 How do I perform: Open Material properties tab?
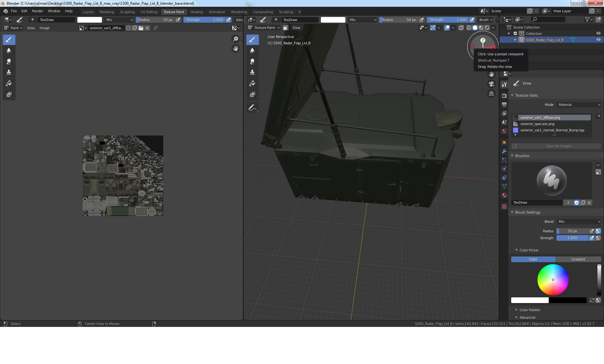click(504, 195)
